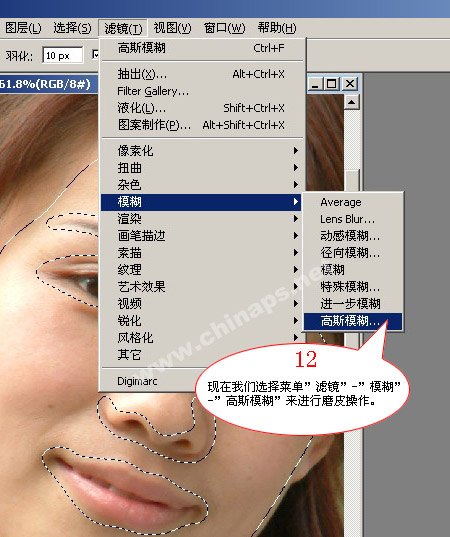Choose 液化(L)... filter

point(202,108)
